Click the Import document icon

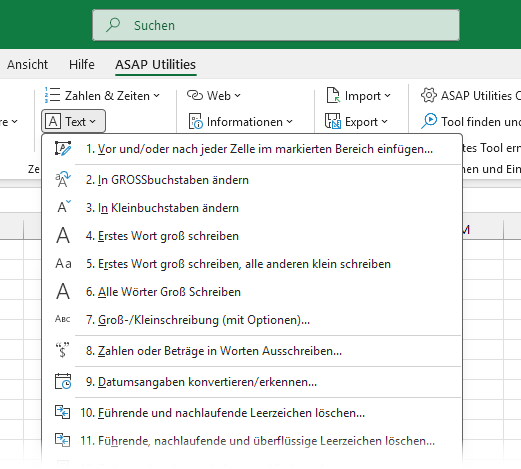coord(333,95)
